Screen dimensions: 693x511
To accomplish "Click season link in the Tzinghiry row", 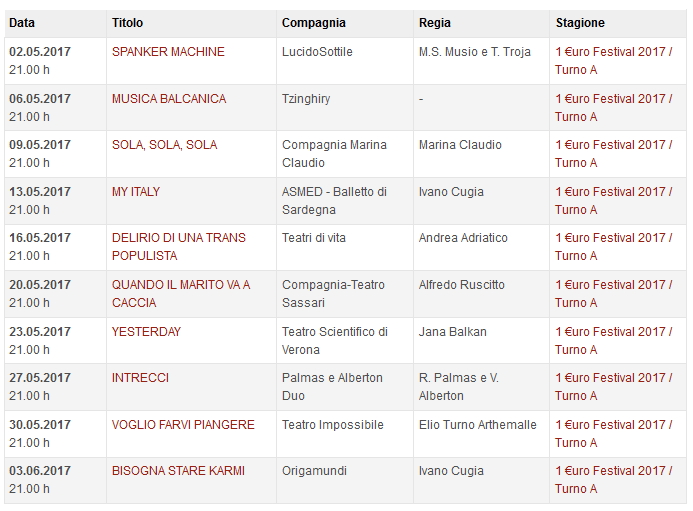I will click(614, 99).
